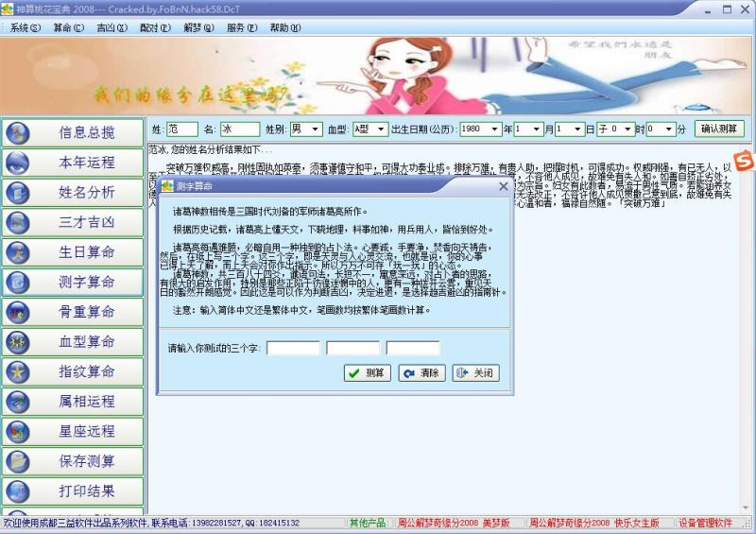756x534 pixels.
Task: Select 骨重算命 in the sidebar
Action: click(x=73, y=312)
